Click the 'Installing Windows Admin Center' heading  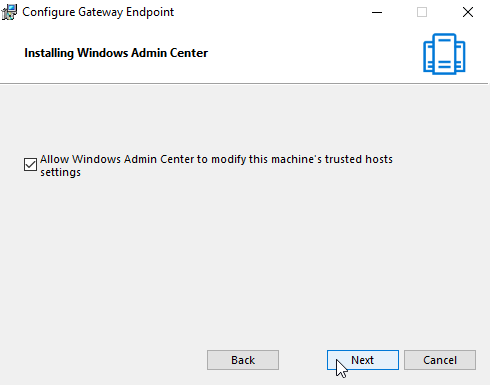coord(116,53)
